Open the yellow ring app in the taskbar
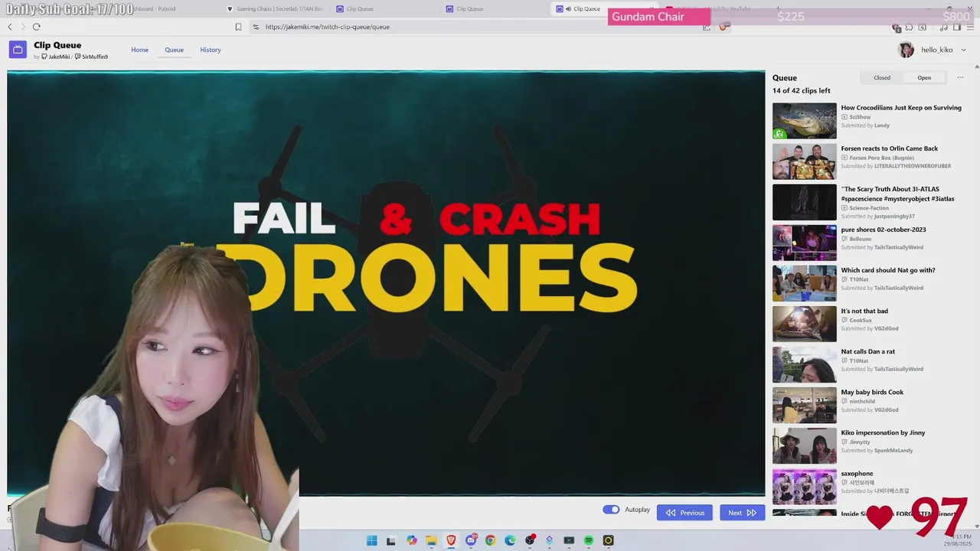Screen dimensions: 980x551 (609, 540)
